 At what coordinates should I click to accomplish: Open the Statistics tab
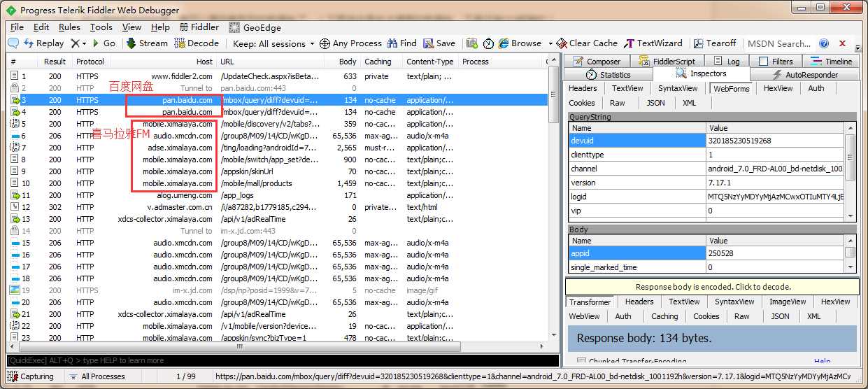[609, 75]
